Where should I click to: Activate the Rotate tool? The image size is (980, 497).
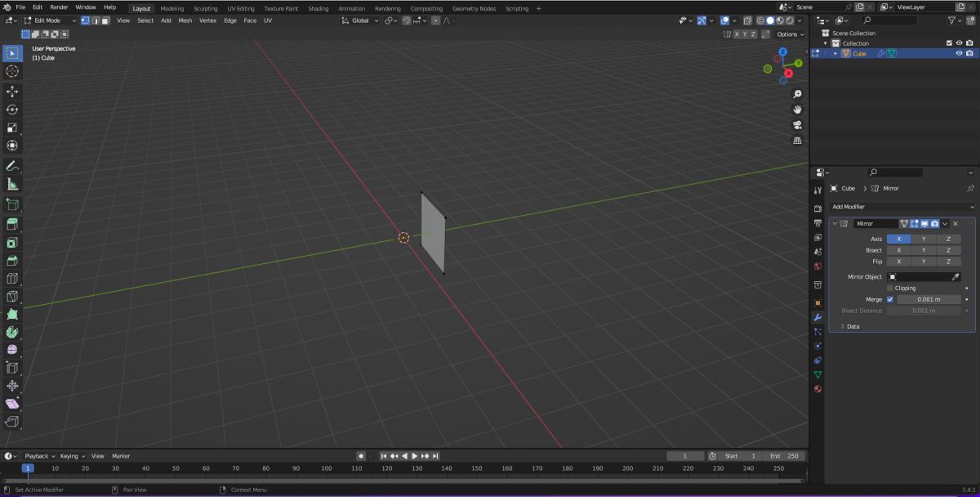[12, 110]
